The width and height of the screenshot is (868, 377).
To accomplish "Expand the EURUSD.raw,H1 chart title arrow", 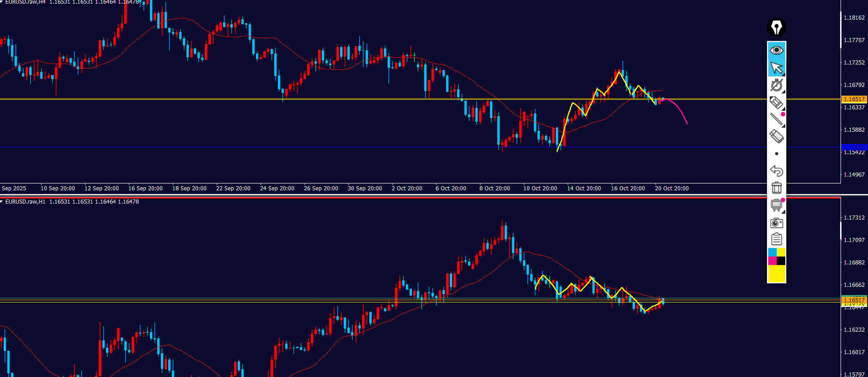I will tap(2, 202).
